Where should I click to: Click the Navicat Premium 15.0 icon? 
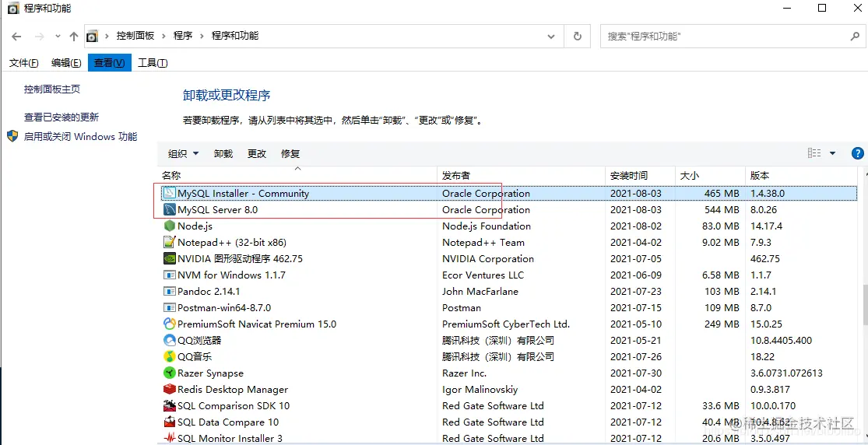point(170,324)
